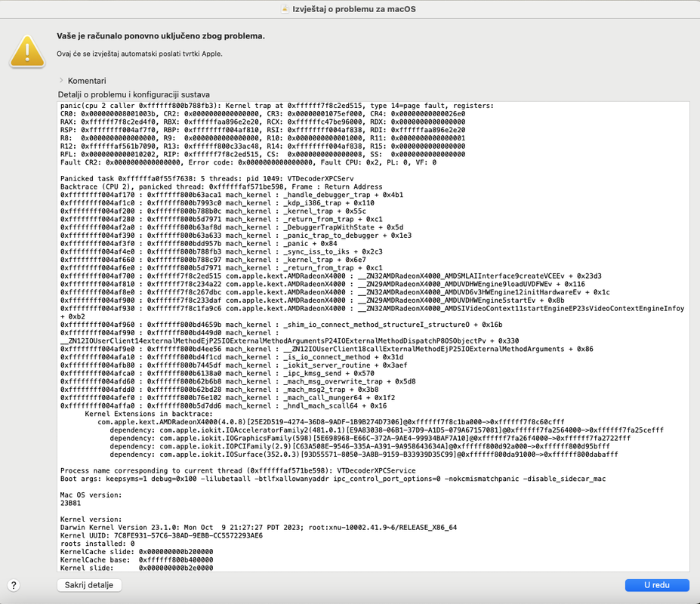Click the 'Kernel UUID: 7C8FE931' line
This screenshot has height=604, width=700.
tap(162, 536)
